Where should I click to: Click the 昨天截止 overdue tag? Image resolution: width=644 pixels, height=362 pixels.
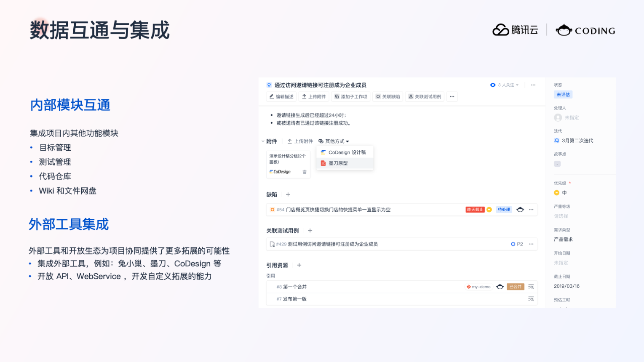pos(475,210)
